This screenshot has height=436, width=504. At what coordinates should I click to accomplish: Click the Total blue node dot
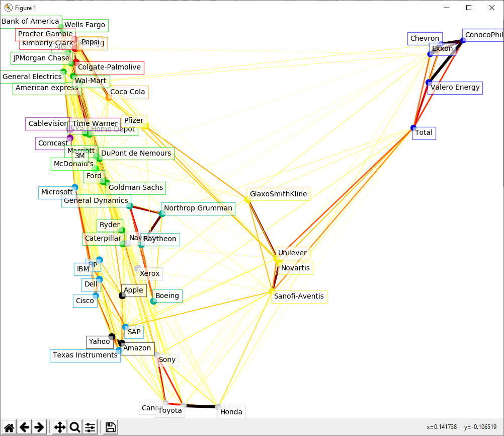413,128
